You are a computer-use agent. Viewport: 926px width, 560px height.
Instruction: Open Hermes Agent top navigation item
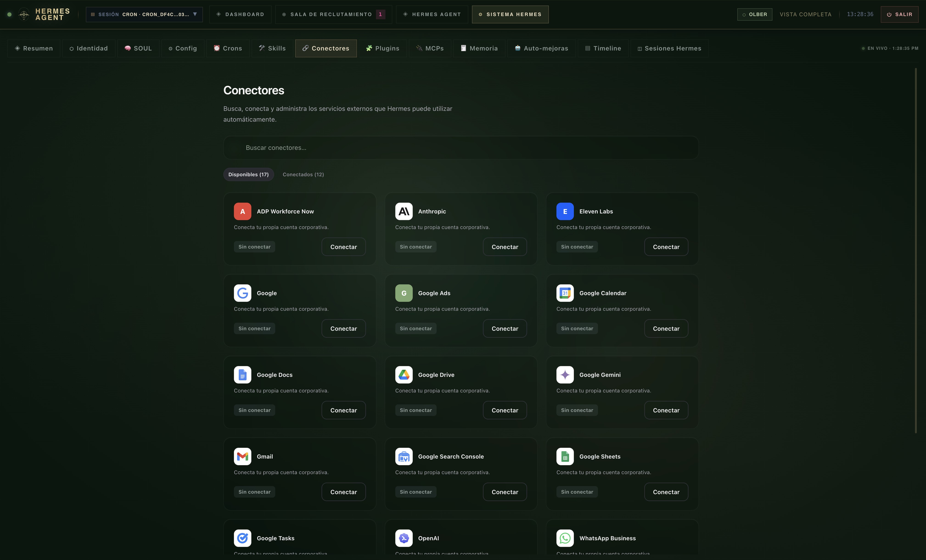pyautogui.click(x=432, y=14)
